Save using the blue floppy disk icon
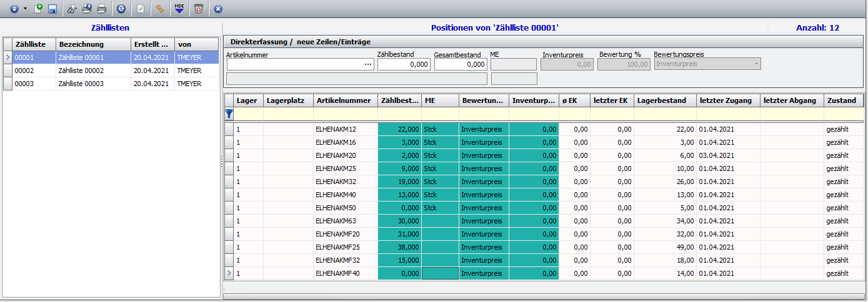Screen dimensions: 868x302 tap(52, 9)
